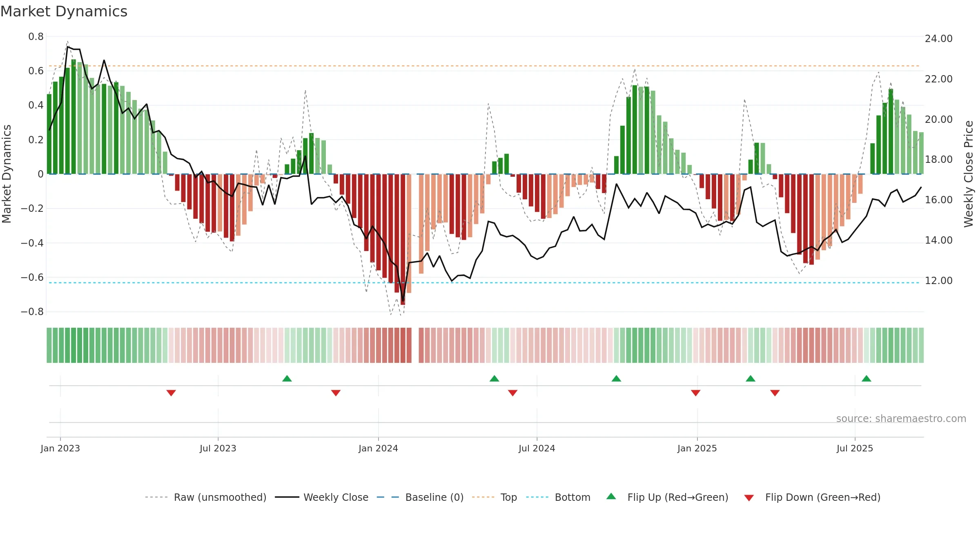The image size is (980, 551).
Task: Click the green flip-up marker after Jan 2025
Action: point(751,378)
